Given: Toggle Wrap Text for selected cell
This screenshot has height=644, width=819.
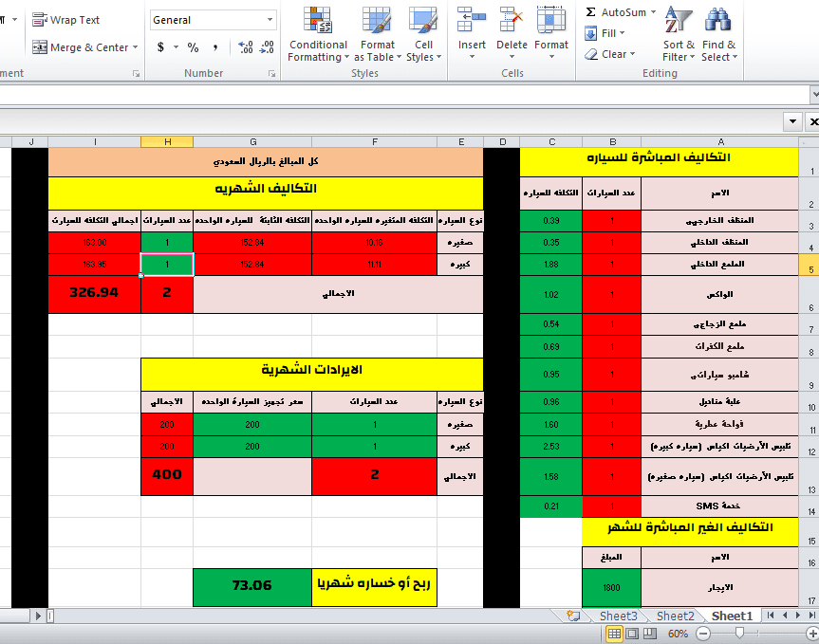Looking at the screenshot, I should 65,20.
